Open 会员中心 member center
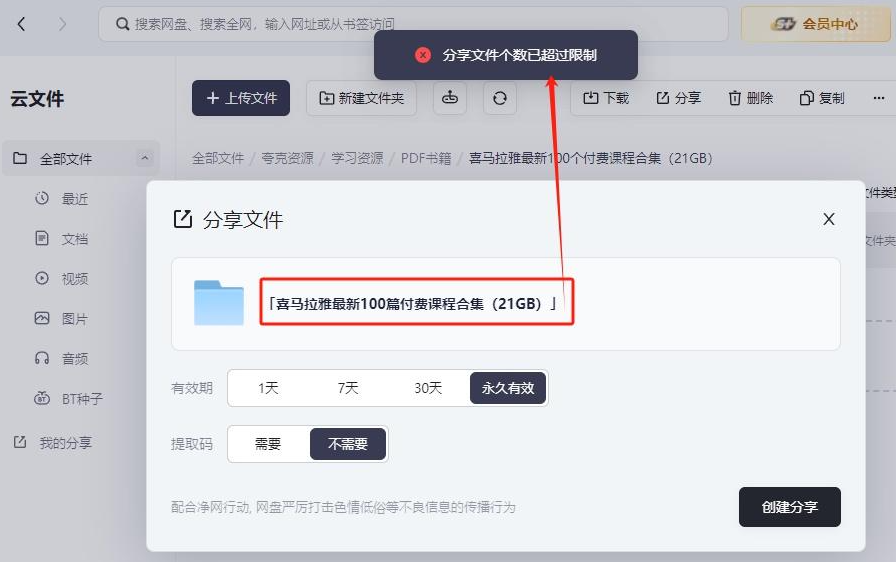This screenshot has width=896, height=562. click(815, 24)
